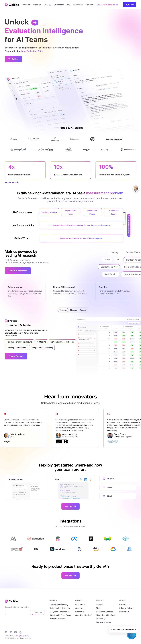Click the Galileo logo in the header
Screen dimensions: 141x644
click(x=12, y=5)
